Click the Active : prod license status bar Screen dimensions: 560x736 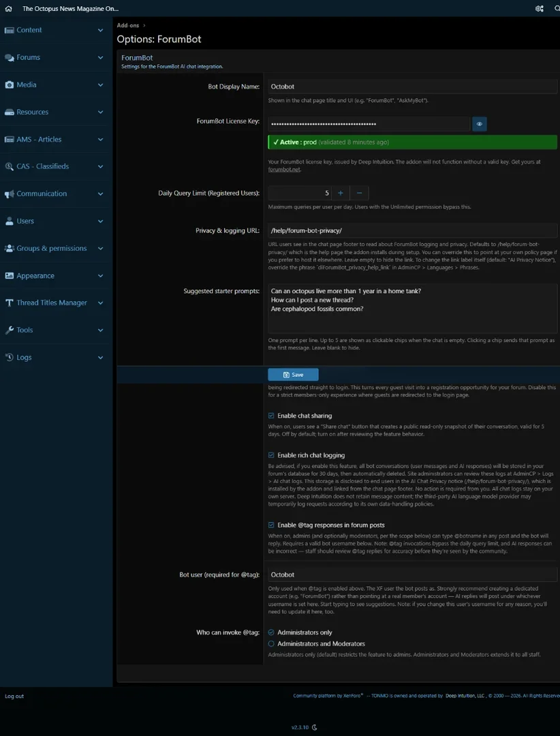click(413, 142)
